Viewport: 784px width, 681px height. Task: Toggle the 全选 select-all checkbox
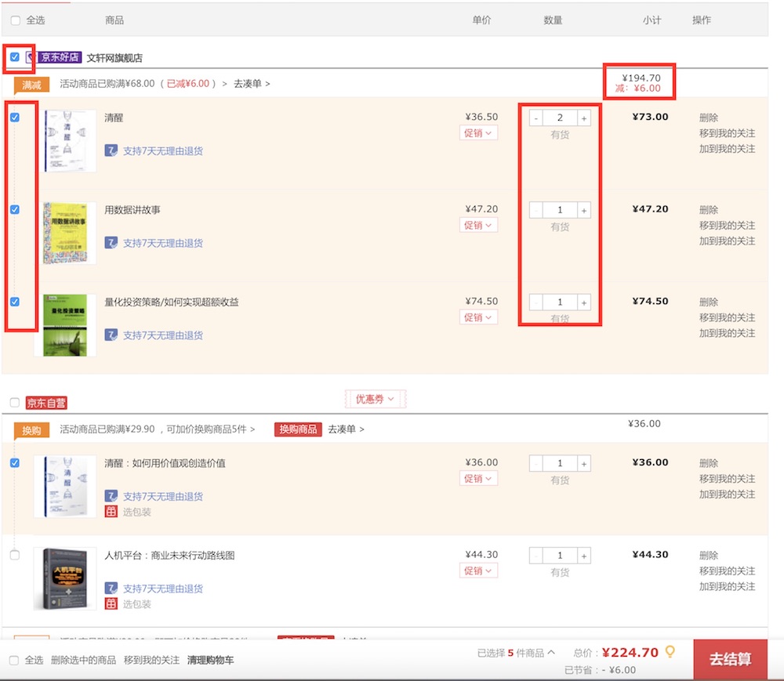pos(13,20)
